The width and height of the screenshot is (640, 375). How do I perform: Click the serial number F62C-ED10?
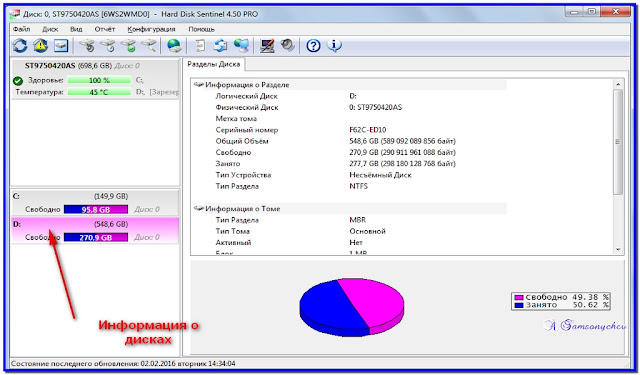[367, 130]
